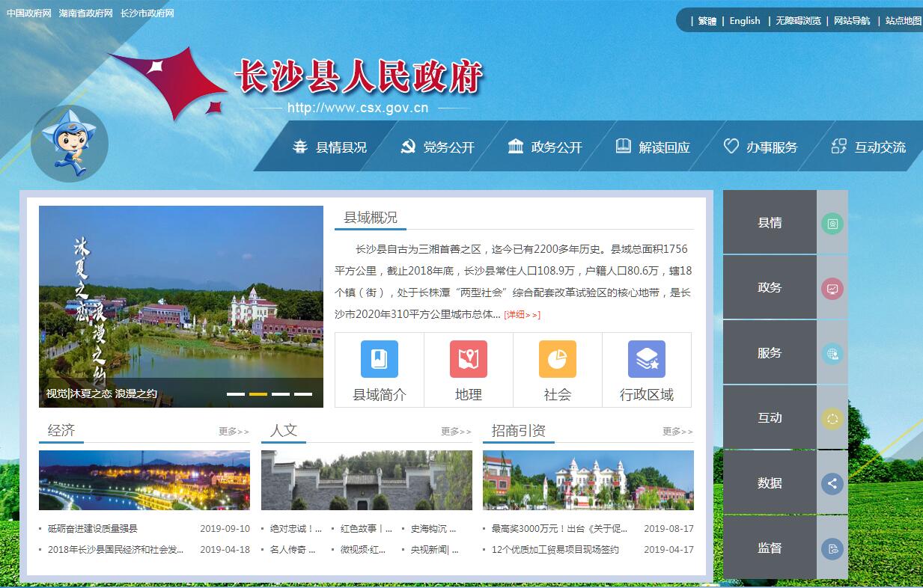The image size is (923, 588).
Task: Click 更多>> next to 经济
Action: [234, 432]
